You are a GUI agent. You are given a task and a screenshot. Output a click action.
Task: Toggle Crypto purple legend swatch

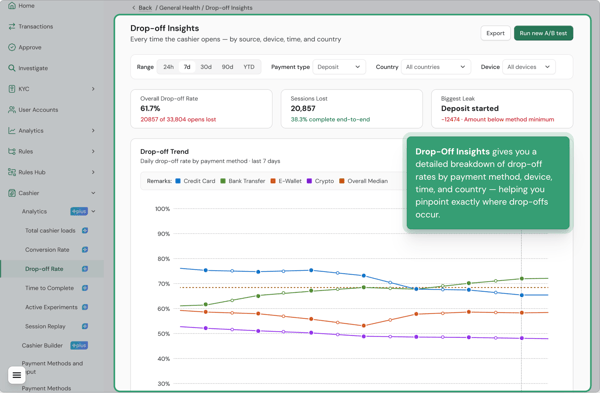click(309, 181)
